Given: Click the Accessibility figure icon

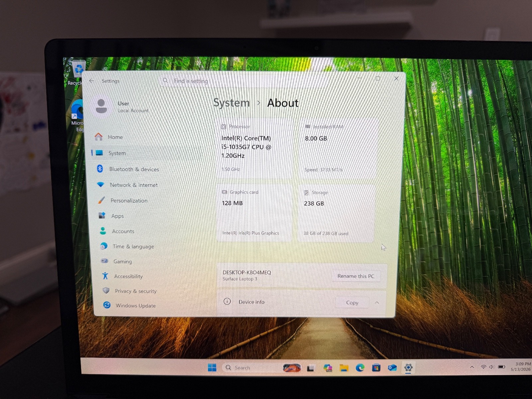Looking at the screenshot, I should tap(105, 276).
